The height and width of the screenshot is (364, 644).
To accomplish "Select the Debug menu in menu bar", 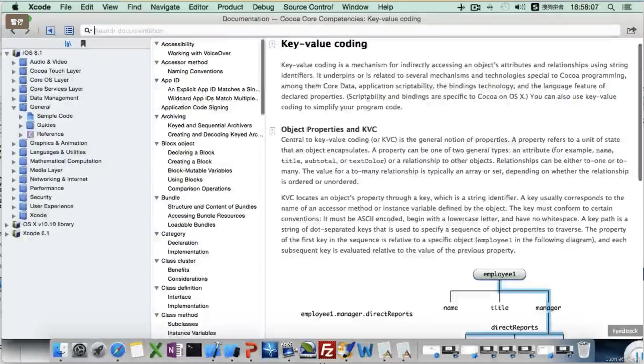I will [x=263, y=7].
